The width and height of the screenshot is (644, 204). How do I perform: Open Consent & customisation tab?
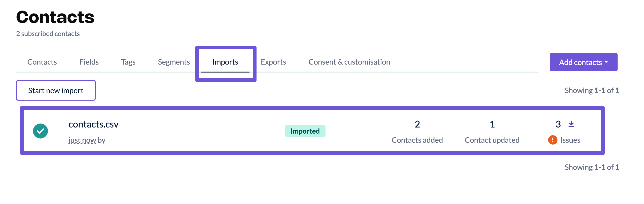pyautogui.click(x=349, y=62)
